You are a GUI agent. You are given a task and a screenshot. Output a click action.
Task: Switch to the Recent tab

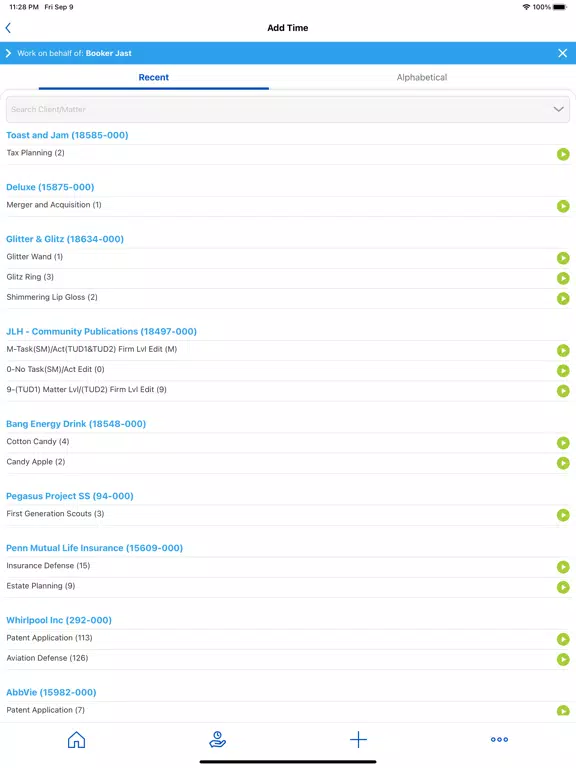pyautogui.click(x=154, y=77)
